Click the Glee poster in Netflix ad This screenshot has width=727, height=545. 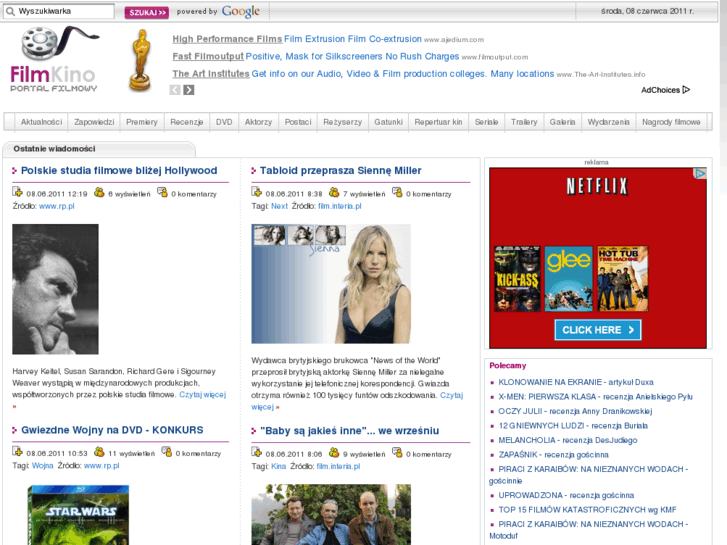(x=568, y=279)
